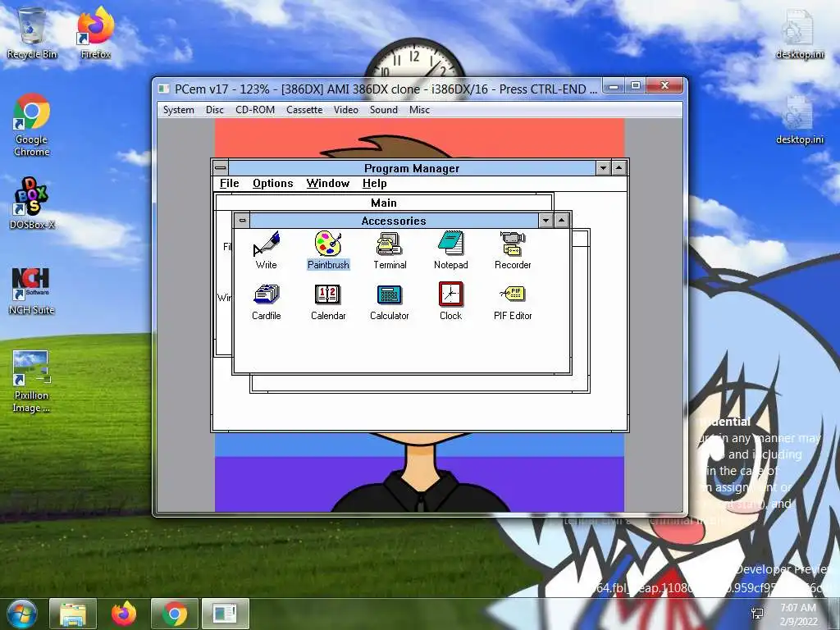Select the upper desktop.ini file icon
This screenshot has width=840, height=630.
pyautogui.click(x=799, y=33)
